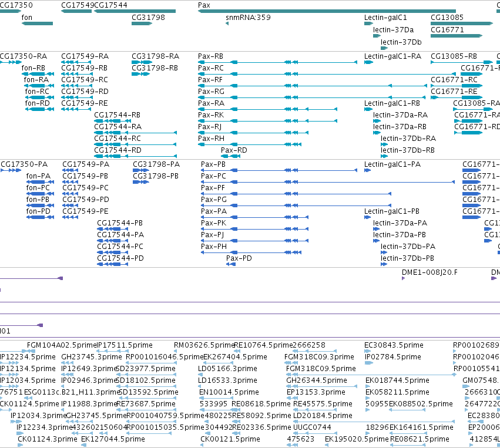
Task: Select EST UUGC0744 label
Action: tap(312, 427)
